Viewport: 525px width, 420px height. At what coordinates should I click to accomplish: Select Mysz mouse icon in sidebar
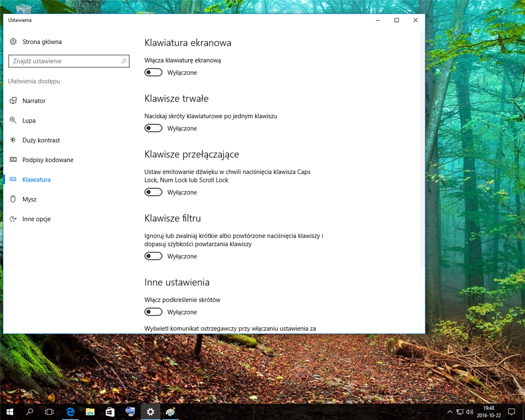point(13,199)
